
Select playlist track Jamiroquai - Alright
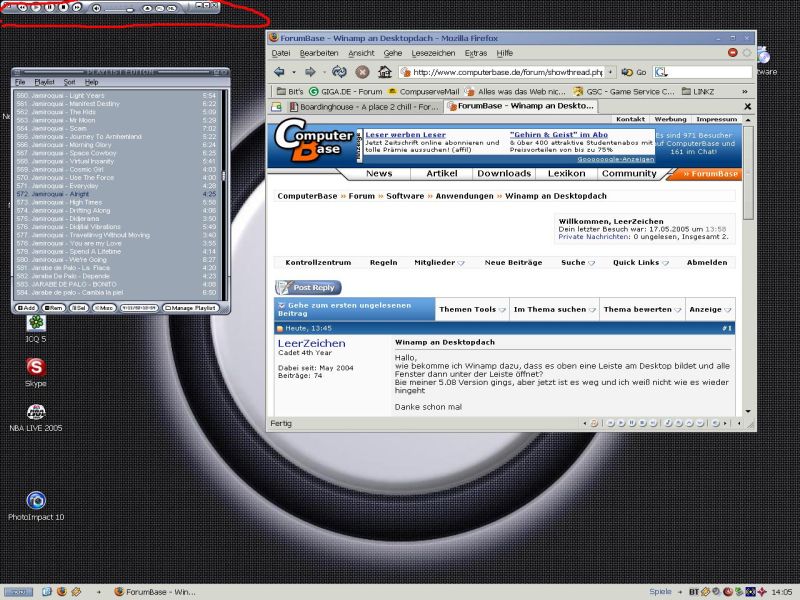tap(116, 194)
